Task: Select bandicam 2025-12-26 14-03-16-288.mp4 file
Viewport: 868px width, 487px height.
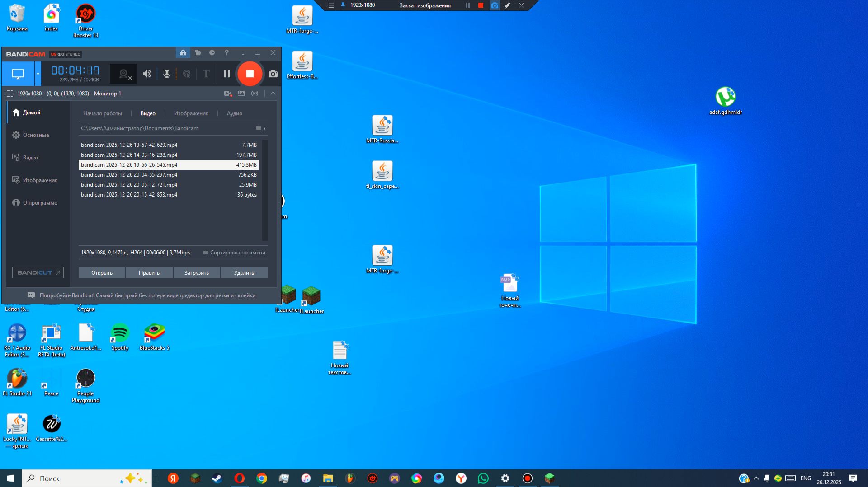Action: 129,155
